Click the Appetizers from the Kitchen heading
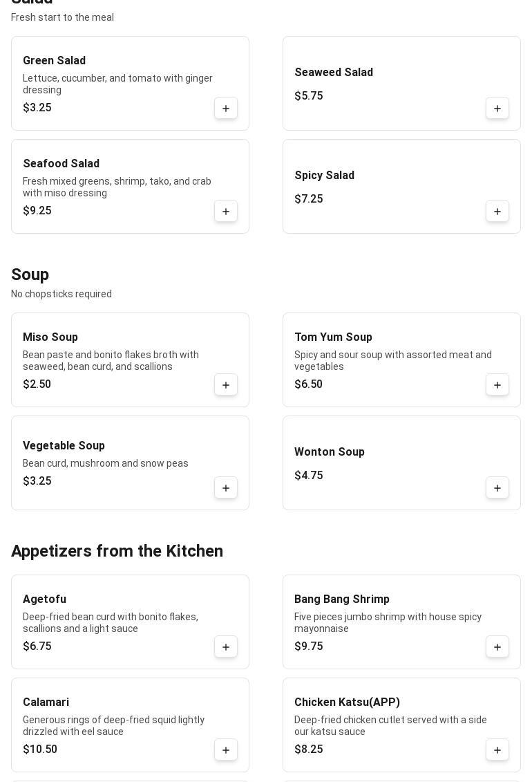 pos(117,551)
